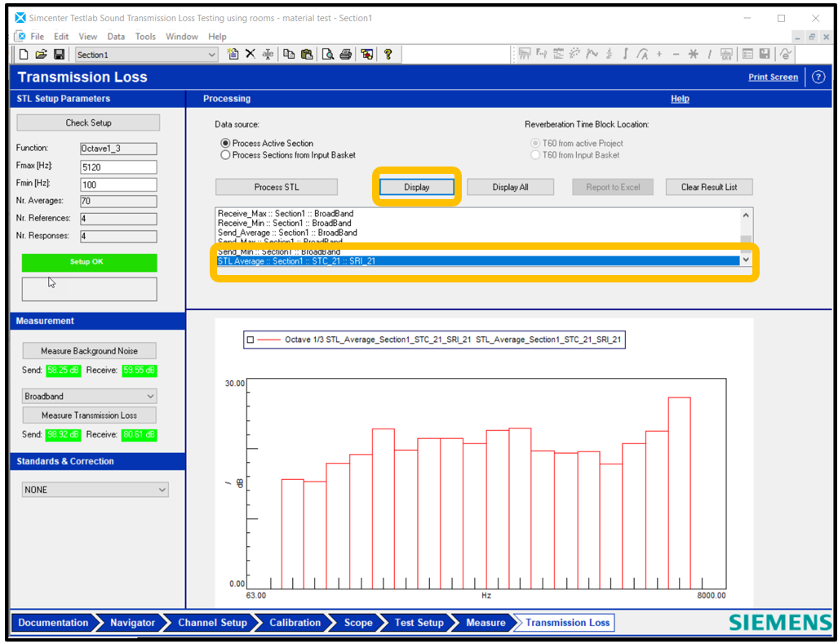The height and width of the screenshot is (644, 838).
Task: Click the A-weighting curve toolbar icon
Action: [x=642, y=53]
